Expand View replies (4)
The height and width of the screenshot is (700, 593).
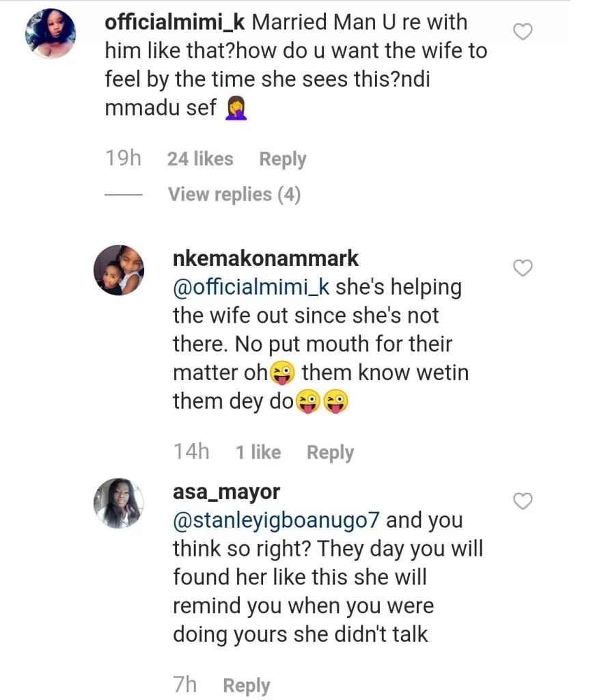[234, 195]
